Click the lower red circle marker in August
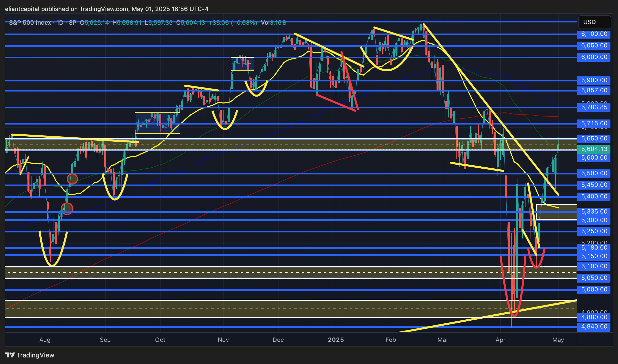 tap(67, 208)
